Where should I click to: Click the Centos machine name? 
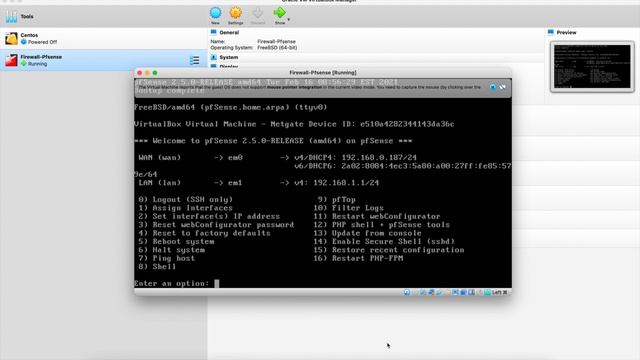pos(29,35)
